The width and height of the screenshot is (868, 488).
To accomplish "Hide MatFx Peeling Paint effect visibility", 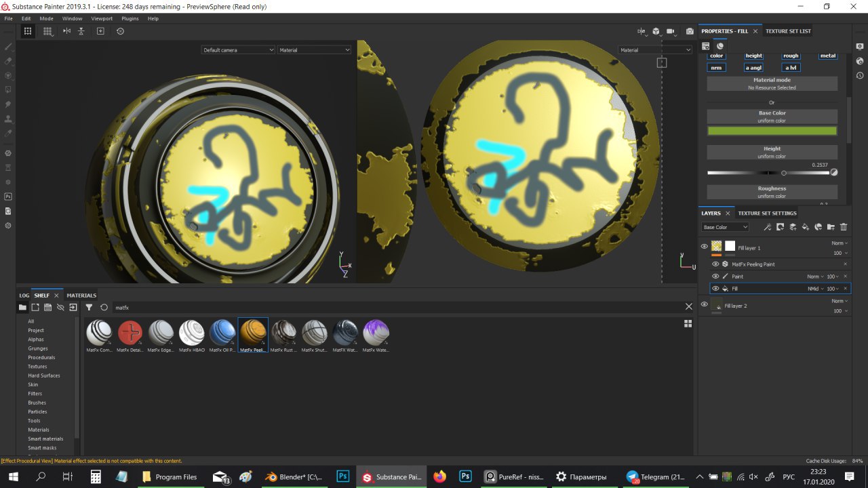I will pyautogui.click(x=715, y=264).
